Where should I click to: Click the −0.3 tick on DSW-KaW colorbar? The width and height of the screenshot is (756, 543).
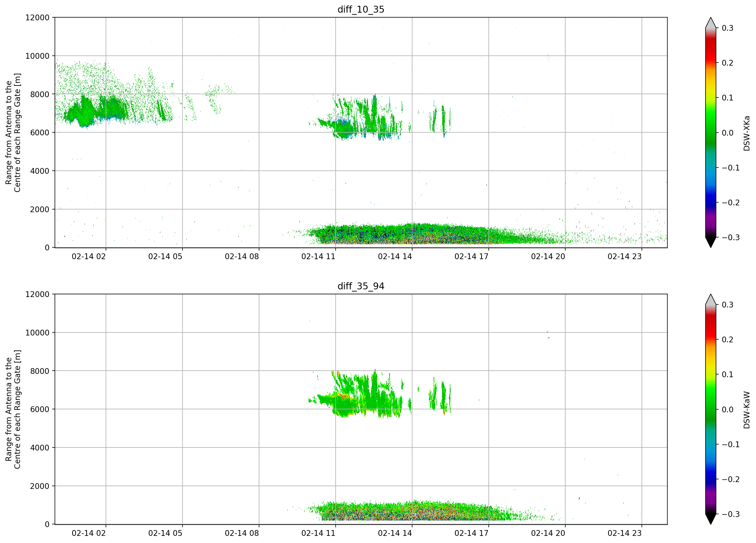tap(731, 514)
